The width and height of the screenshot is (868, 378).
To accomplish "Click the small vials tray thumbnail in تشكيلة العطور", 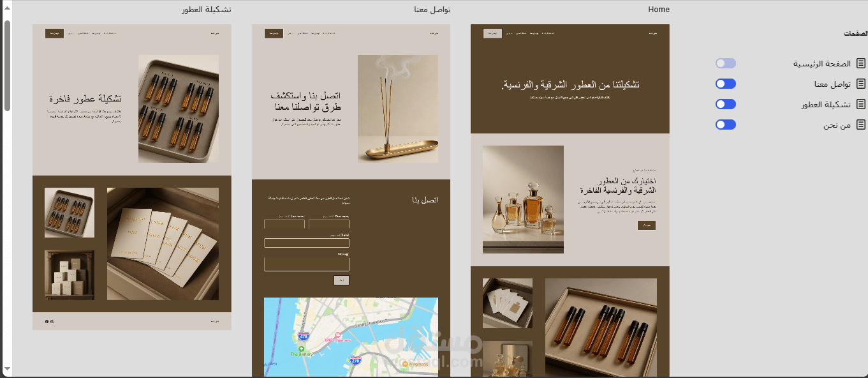I will [x=70, y=213].
